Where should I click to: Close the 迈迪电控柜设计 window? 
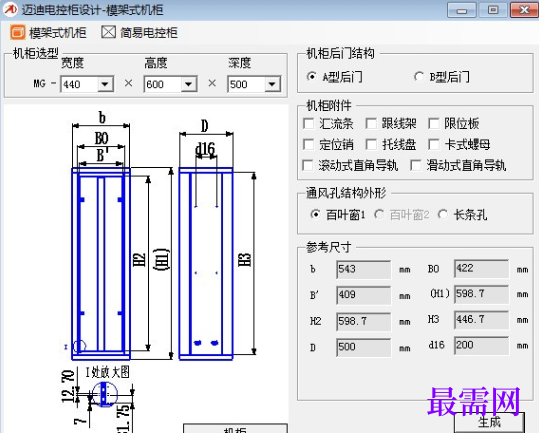(524, 10)
